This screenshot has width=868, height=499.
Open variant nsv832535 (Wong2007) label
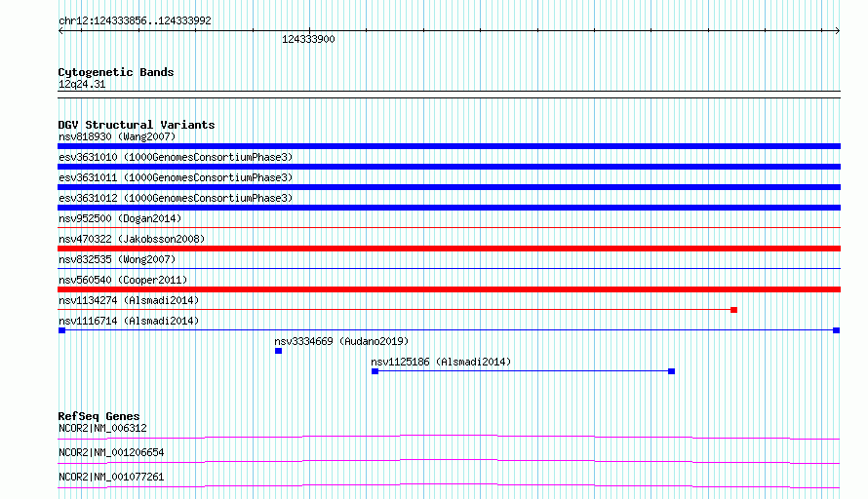[117, 259]
